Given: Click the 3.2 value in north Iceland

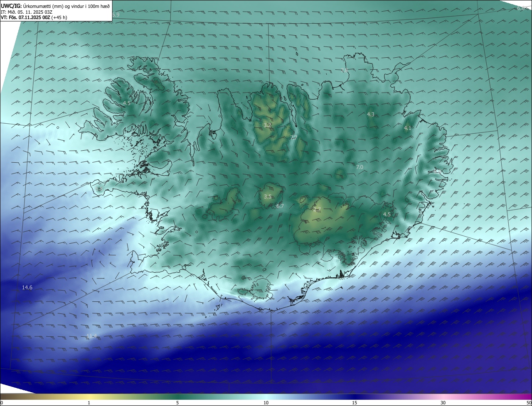Looking at the screenshot, I should (268, 125).
